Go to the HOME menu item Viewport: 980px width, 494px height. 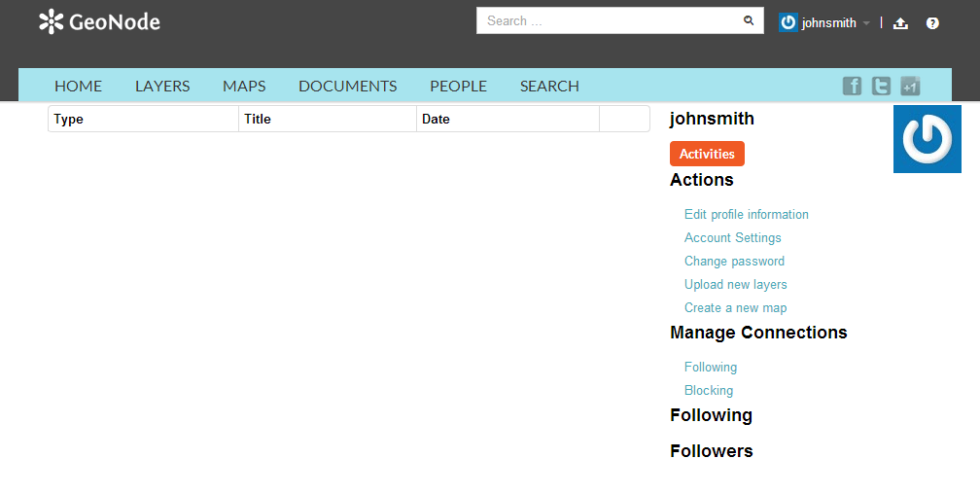(x=78, y=86)
